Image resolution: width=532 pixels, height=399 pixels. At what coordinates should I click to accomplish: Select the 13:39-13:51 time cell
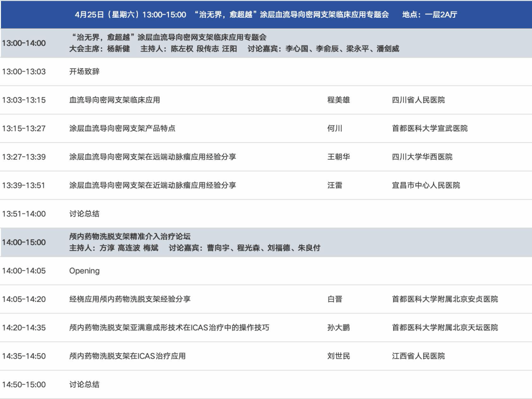coord(24,186)
